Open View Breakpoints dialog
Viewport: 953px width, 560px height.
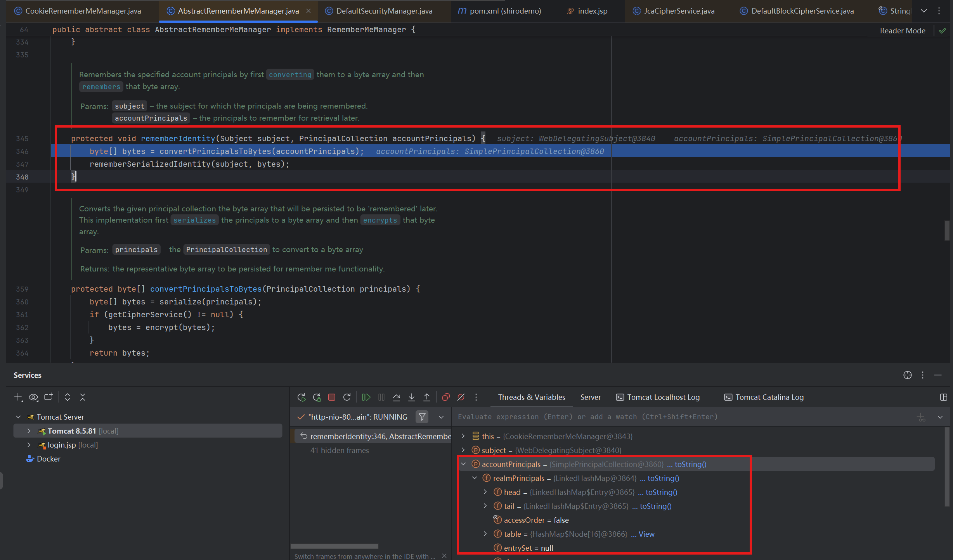pyautogui.click(x=445, y=397)
